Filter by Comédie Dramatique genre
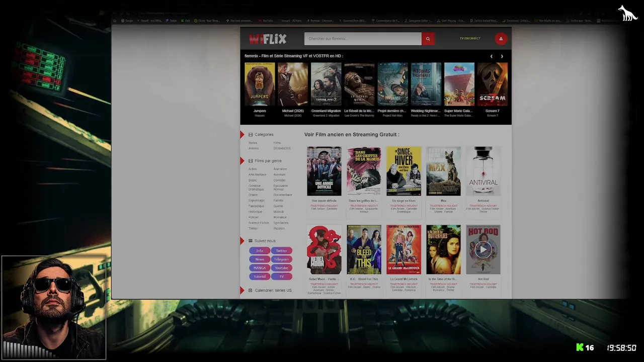644x362 pixels. 256,188
